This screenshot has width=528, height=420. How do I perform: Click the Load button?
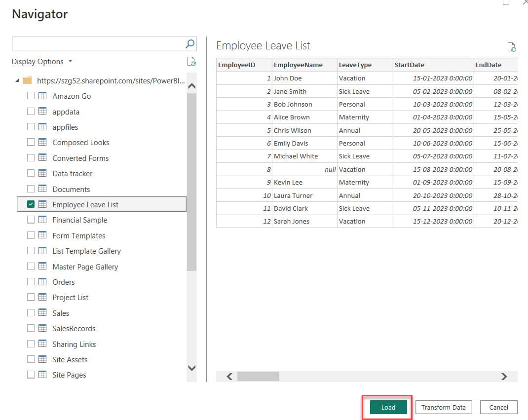[388, 407]
